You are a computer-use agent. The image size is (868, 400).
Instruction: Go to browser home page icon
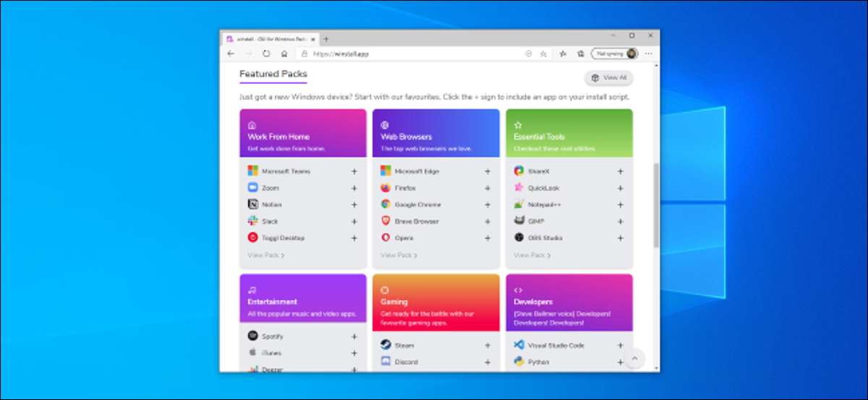pos(284,54)
